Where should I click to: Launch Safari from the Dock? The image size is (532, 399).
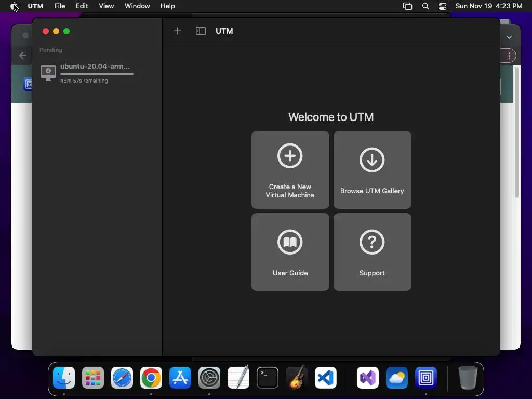[x=122, y=378]
